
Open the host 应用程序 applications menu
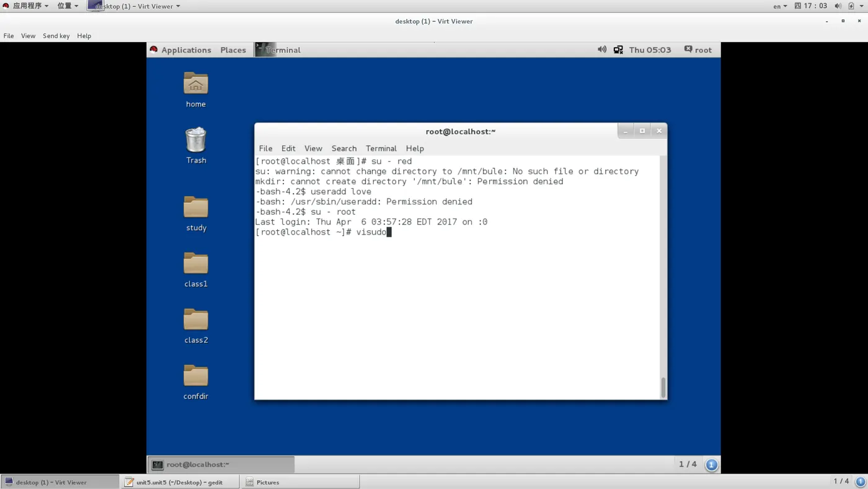[x=26, y=6]
